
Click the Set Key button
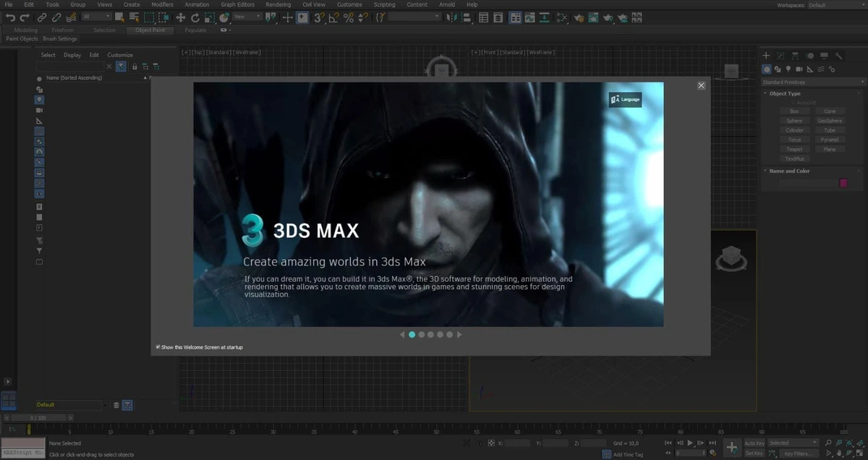754,453
